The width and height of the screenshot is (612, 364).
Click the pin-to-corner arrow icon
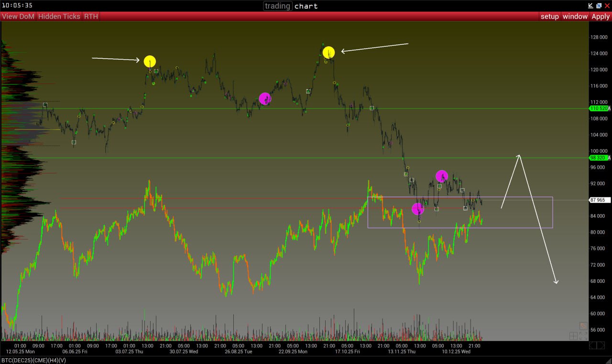pos(590,6)
